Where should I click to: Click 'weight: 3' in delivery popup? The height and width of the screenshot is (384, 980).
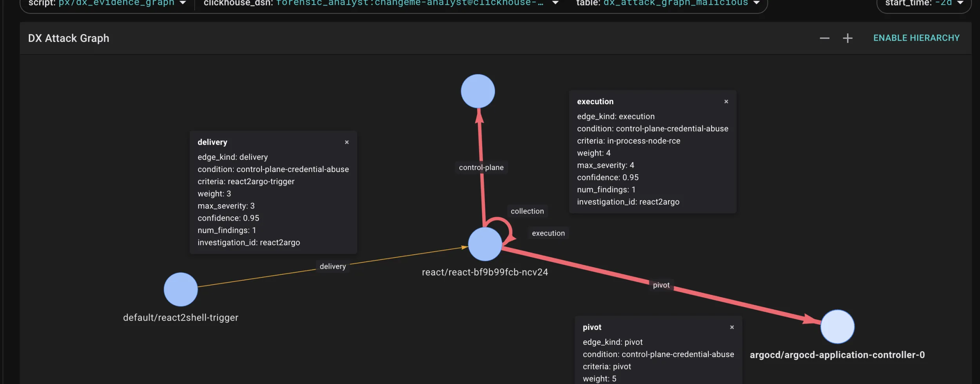click(214, 194)
